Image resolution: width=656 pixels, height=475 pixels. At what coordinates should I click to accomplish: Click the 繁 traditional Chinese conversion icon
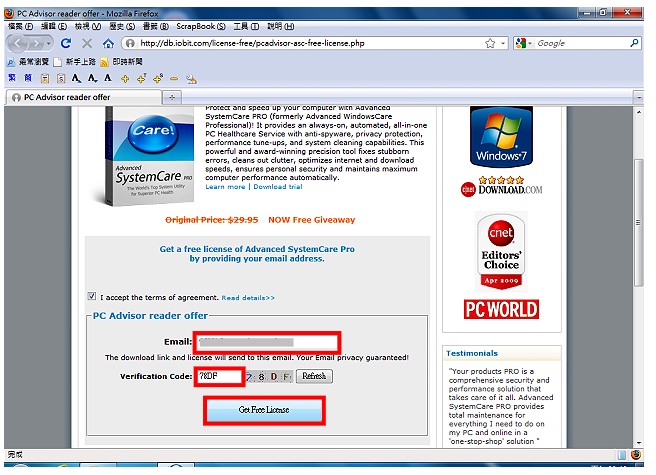point(12,78)
